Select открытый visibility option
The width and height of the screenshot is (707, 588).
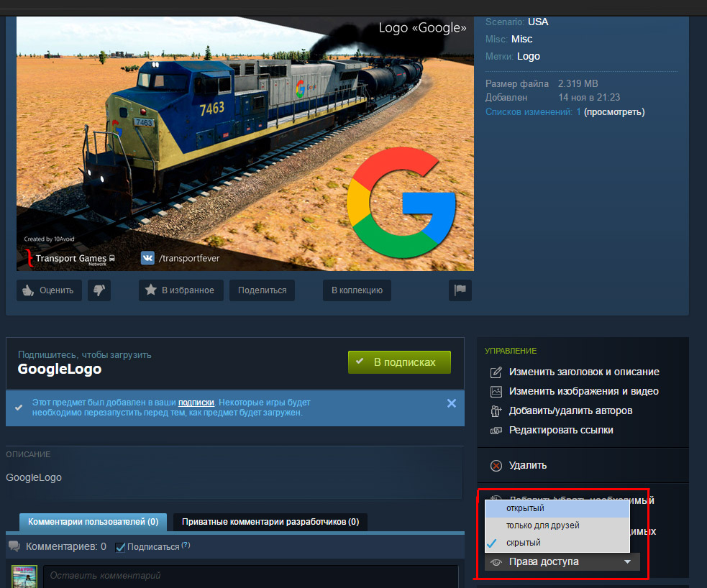pyautogui.click(x=557, y=508)
